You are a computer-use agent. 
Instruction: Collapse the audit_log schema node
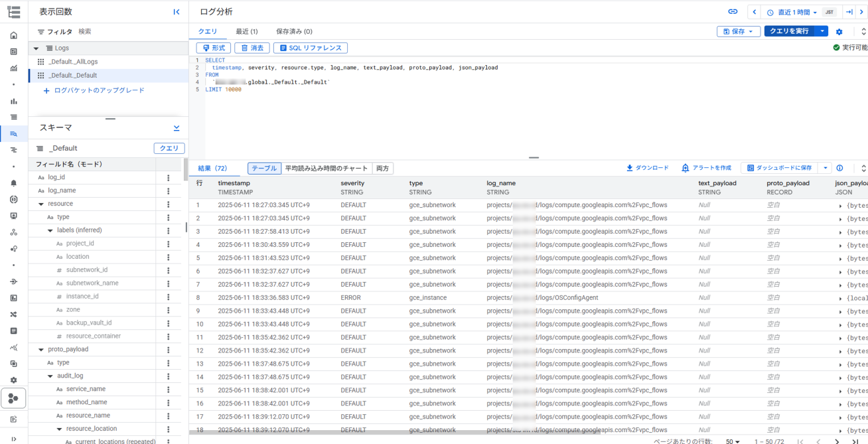50,376
